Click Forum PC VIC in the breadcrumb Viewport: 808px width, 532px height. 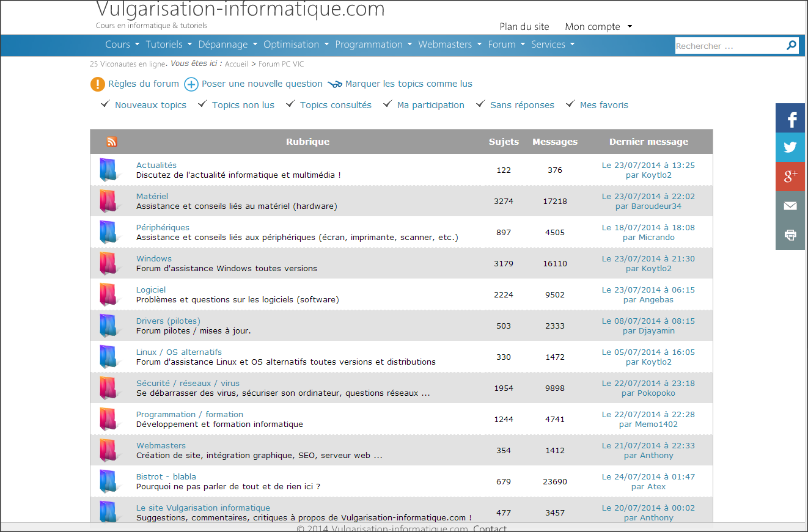pyautogui.click(x=281, y=64)
